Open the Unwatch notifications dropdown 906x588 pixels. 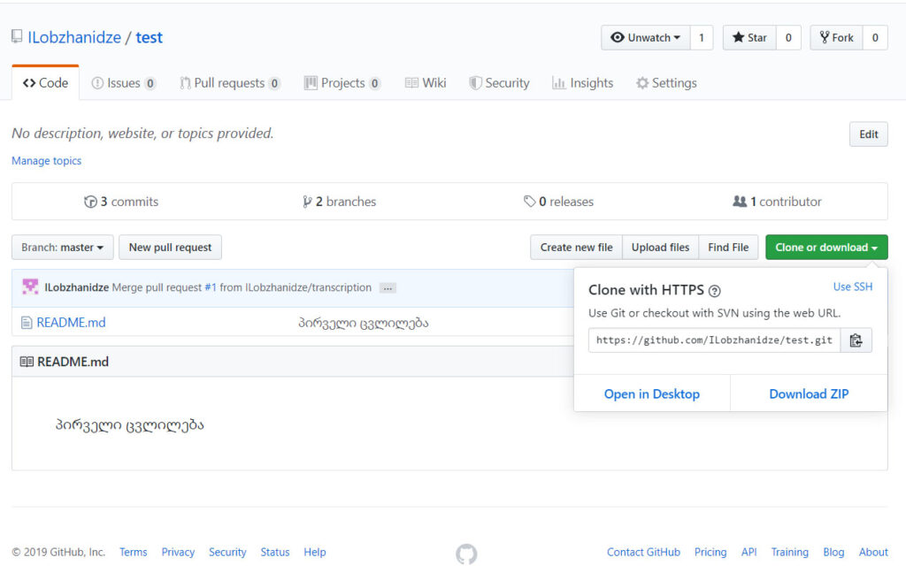(x=645, y=38)
